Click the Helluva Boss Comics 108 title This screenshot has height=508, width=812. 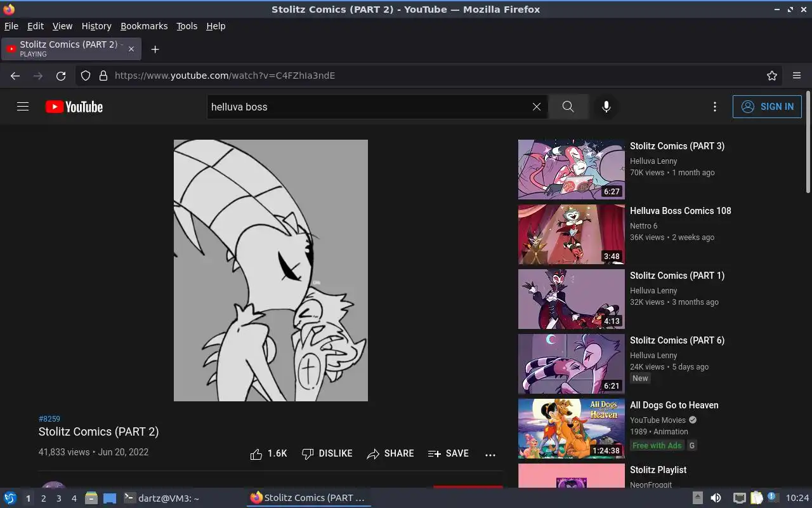680,211
